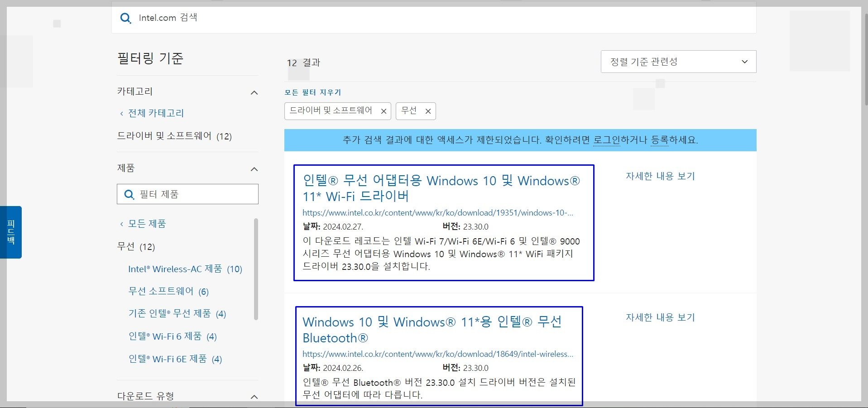Collapse the 다운로드 유형 filter section
The image size is (868, 408).
(254, 397)
